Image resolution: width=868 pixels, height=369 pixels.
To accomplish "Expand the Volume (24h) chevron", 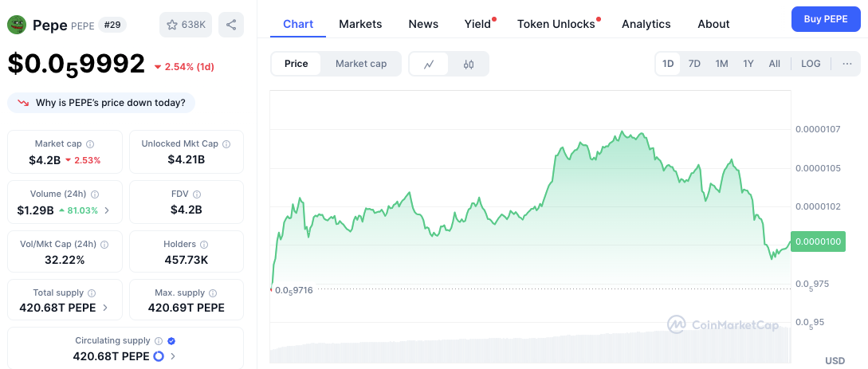I will [x=108, y=210].
